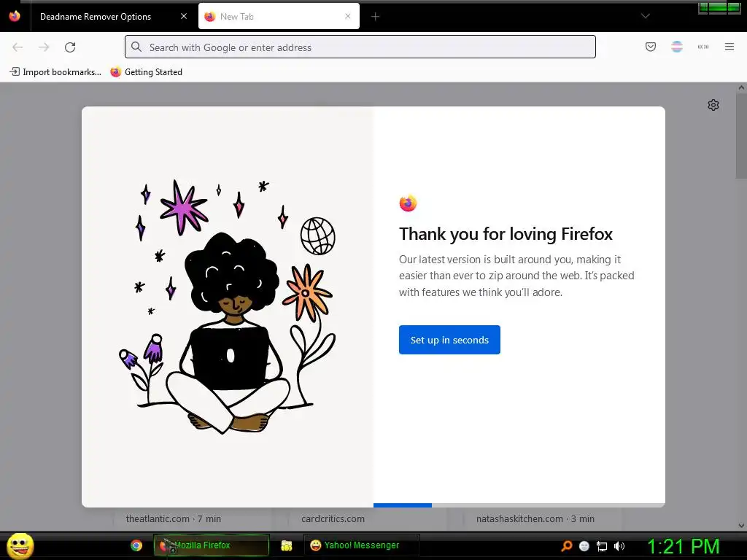Click the bracket-shaped extension icon in toolbar
This screenshot has height=560, width=747.
(x=703, y=47)
